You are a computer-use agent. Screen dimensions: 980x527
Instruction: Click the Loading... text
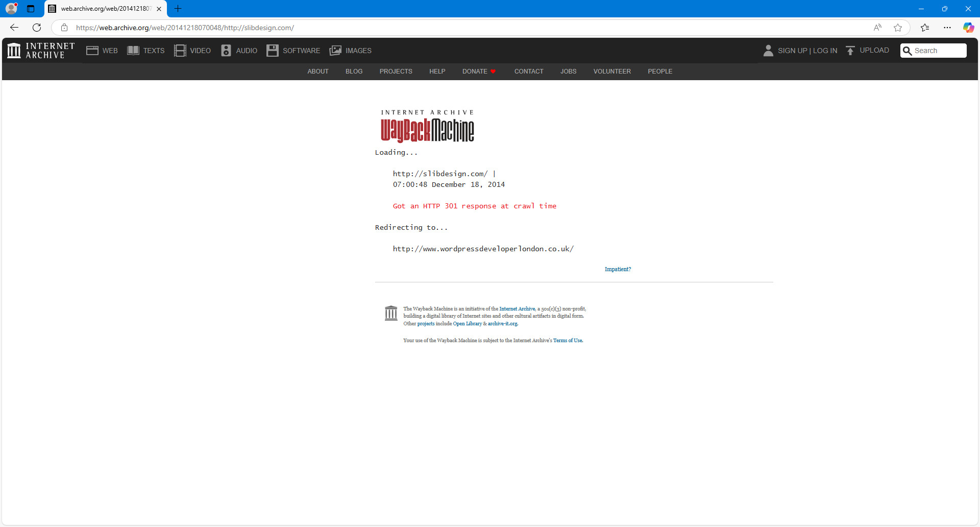pyautogui.click(x=396, y=152)
